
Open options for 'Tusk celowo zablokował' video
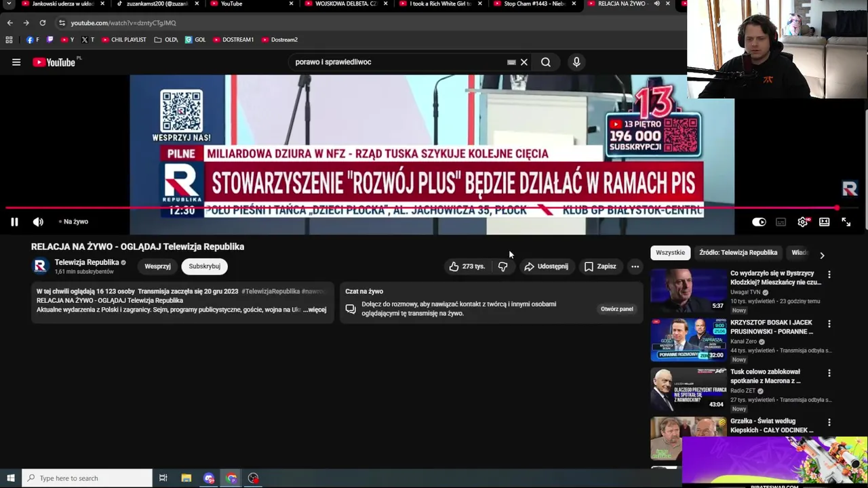pyautogui.click(x=829, y=373)
